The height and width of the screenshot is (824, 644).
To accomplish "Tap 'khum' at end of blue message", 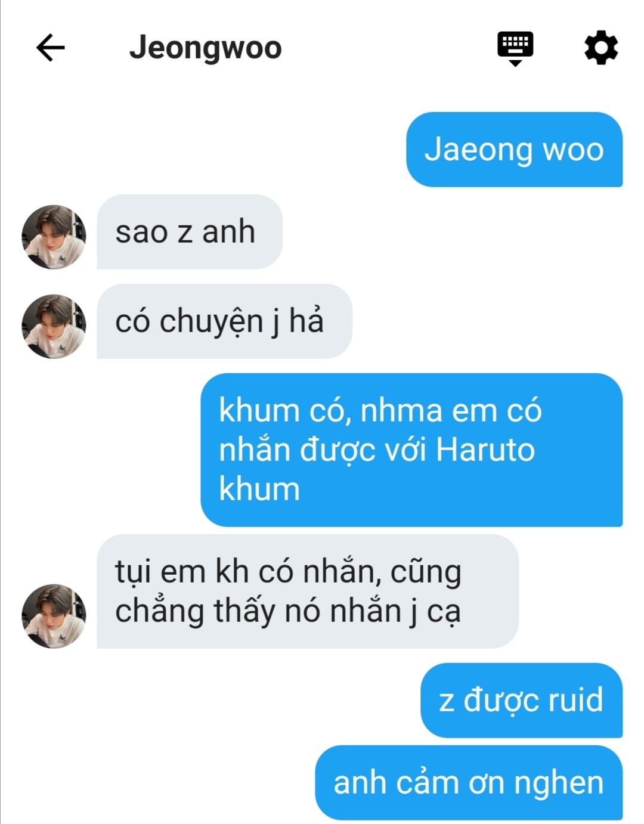I will tap(259, 489).
